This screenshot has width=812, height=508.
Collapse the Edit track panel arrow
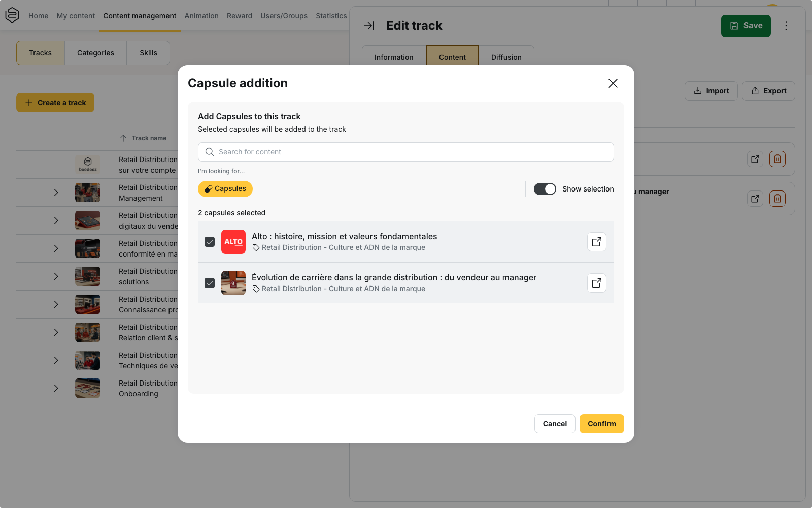point(369,26)
